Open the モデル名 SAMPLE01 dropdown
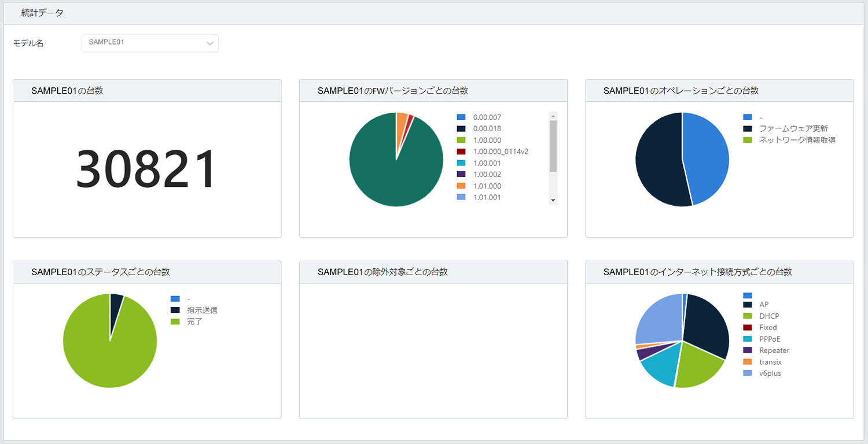 (x=150, y=43)
